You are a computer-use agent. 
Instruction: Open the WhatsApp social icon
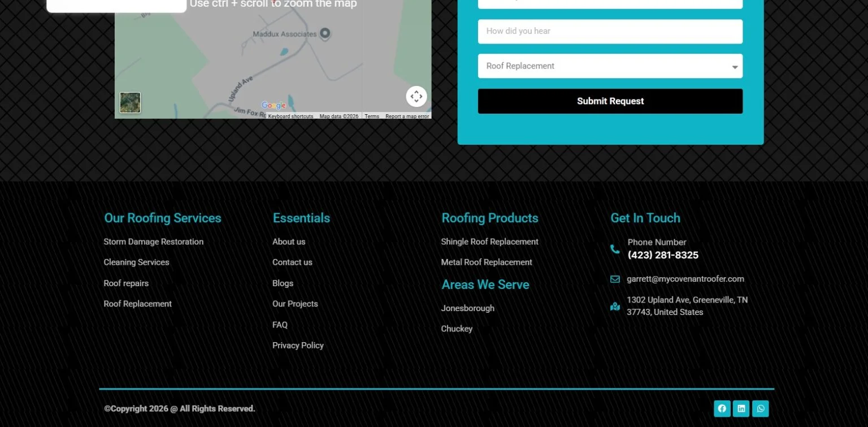[761, 409]
